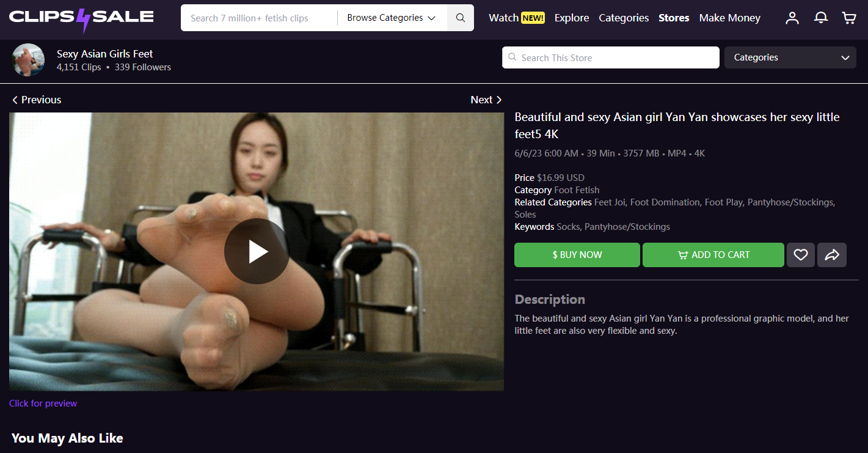
Task: Select Stores in top navigation
Action: [x=674, y=18]
